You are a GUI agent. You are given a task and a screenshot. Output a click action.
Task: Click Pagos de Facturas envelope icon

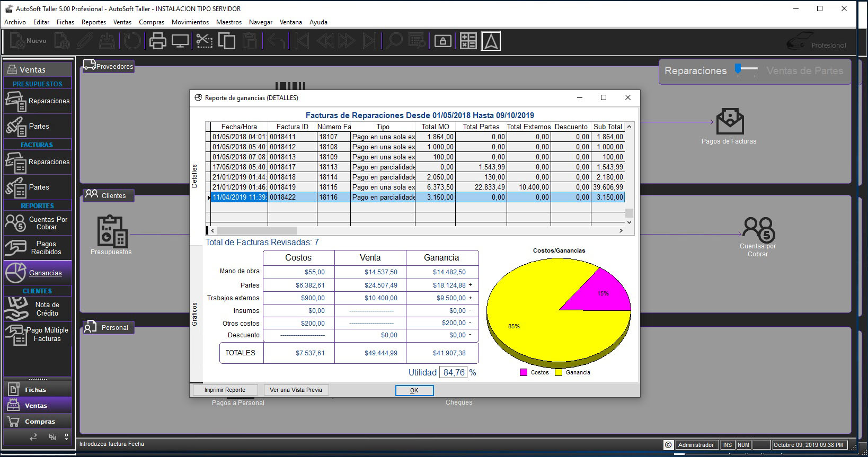coord(730,121)
